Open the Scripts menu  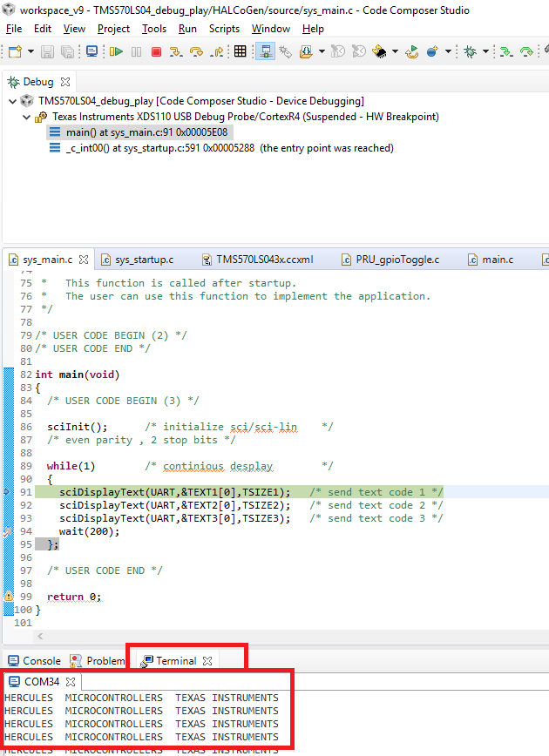click(x=224, y=29)
